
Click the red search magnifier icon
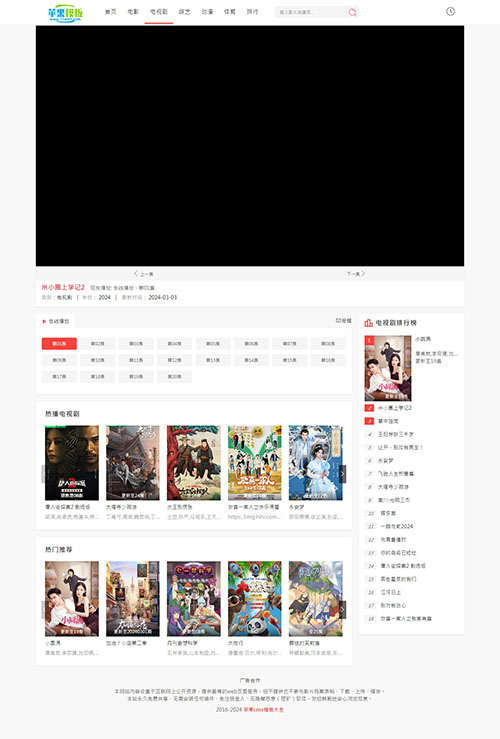tap(352, 12)
